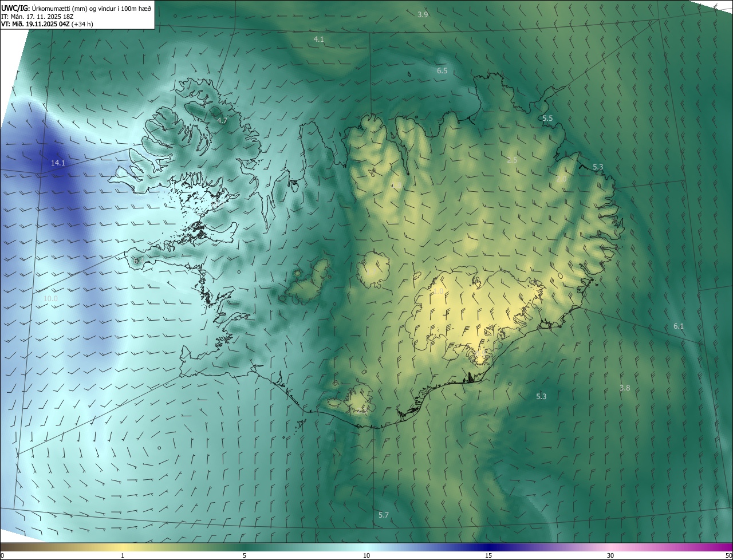The width and height of the screenshot is (733, 560).
Task: Click the 6.5 value north of Iceland
Action: point(442,70)
